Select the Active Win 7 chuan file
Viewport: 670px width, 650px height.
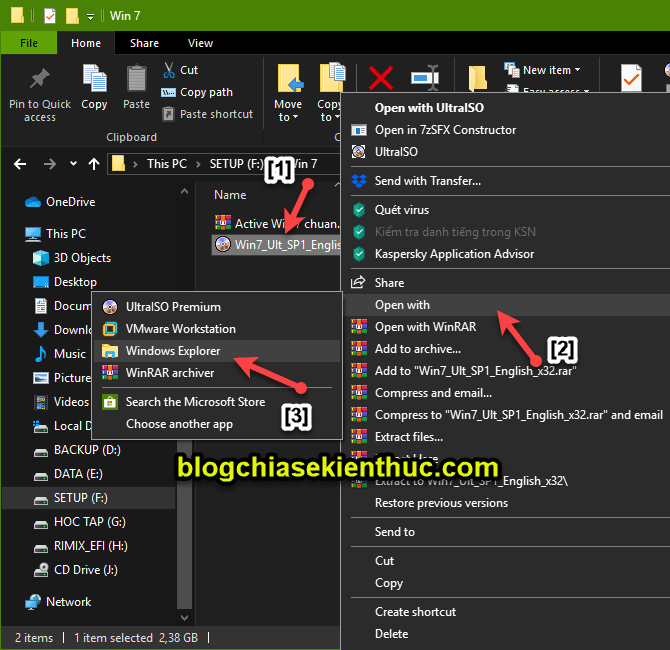tap(277, 224)
